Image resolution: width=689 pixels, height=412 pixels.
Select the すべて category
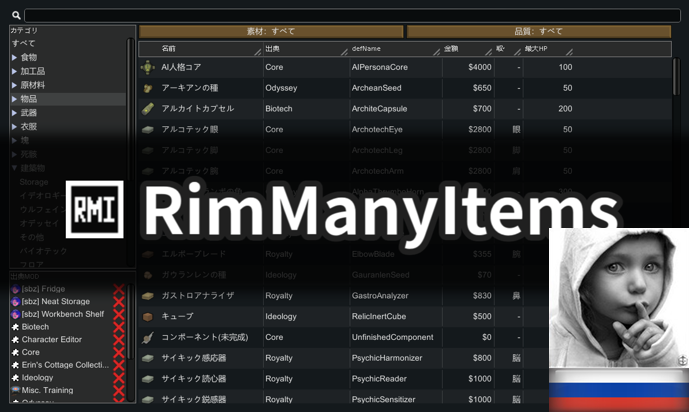coord(24,43)
